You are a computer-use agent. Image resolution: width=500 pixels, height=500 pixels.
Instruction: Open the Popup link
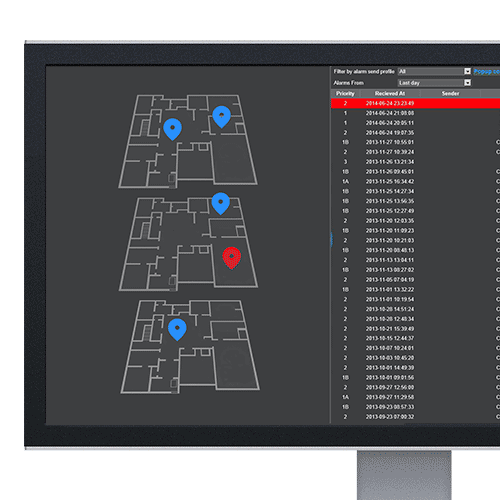pos(487,72)
